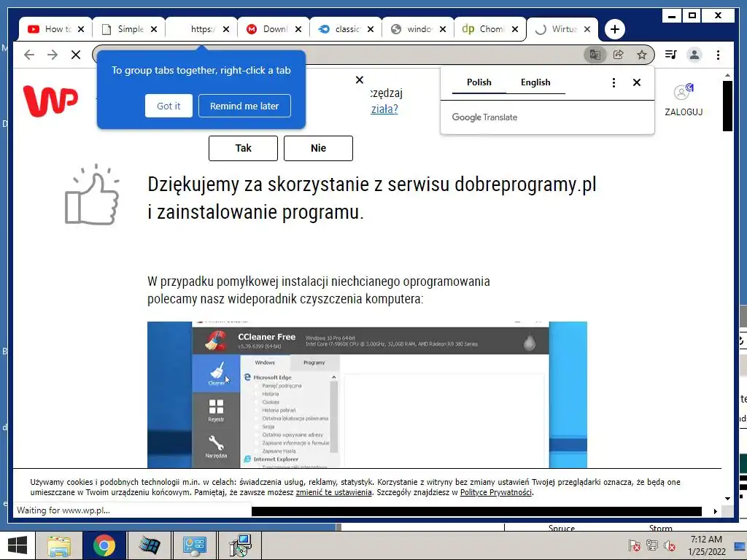This screenshot has width=747, height=560.
Task: Click the WP logo
Action: click(x=50, y=101)
